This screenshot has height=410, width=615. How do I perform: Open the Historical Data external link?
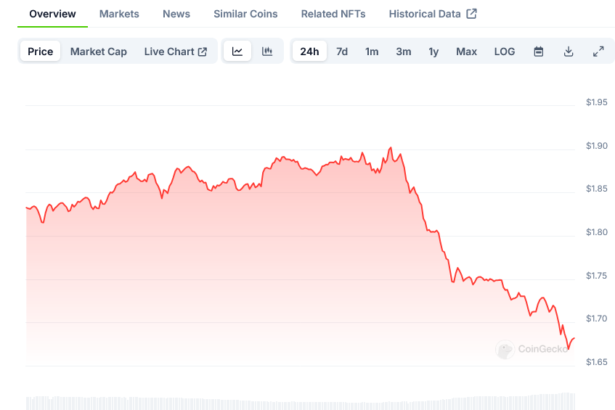point(418,14)
